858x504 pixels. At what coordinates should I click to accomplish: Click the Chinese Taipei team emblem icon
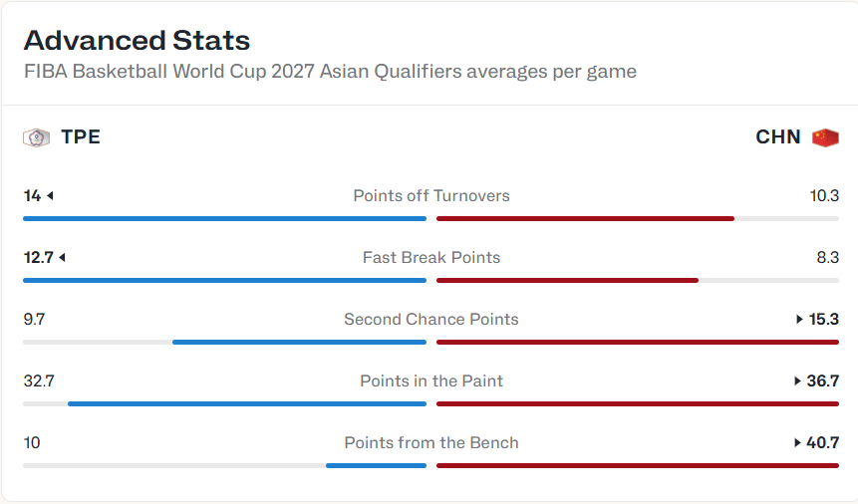click(36, 137)
